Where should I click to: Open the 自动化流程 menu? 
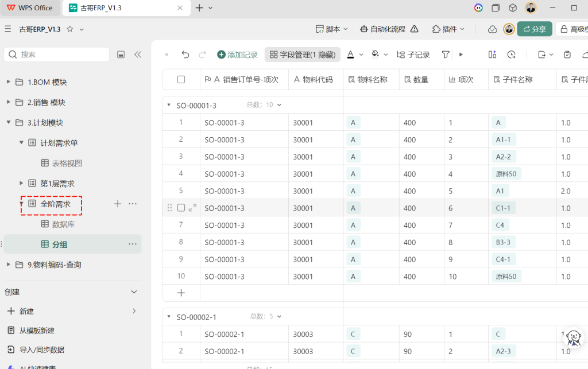pyautogui.click(x=389, y=29)
